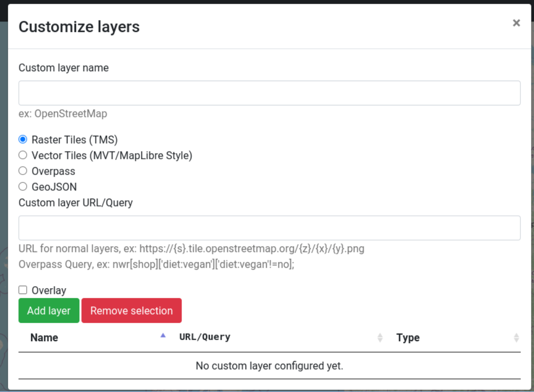Click the Remove selection button
This screenshot has height=392, width=534.
pos(131,310)
